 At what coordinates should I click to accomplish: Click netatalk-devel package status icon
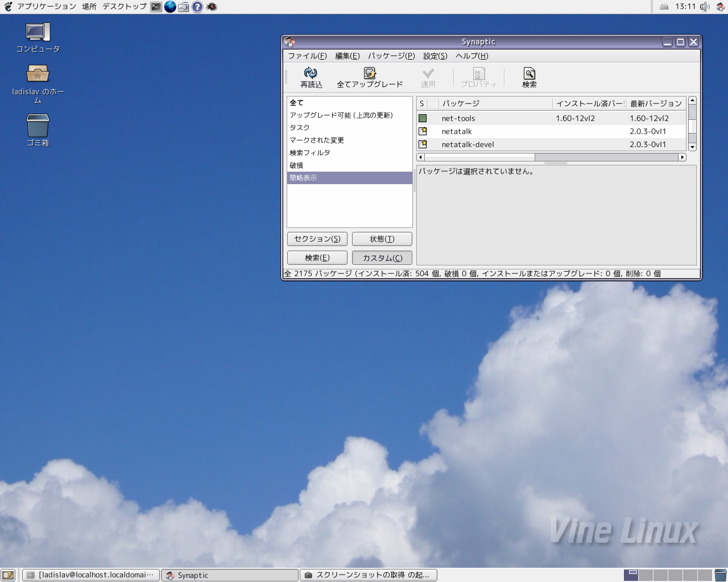[423, 144]
